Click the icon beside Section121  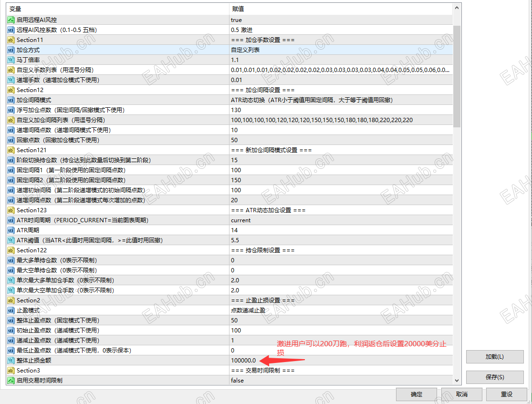click(11, 150)
